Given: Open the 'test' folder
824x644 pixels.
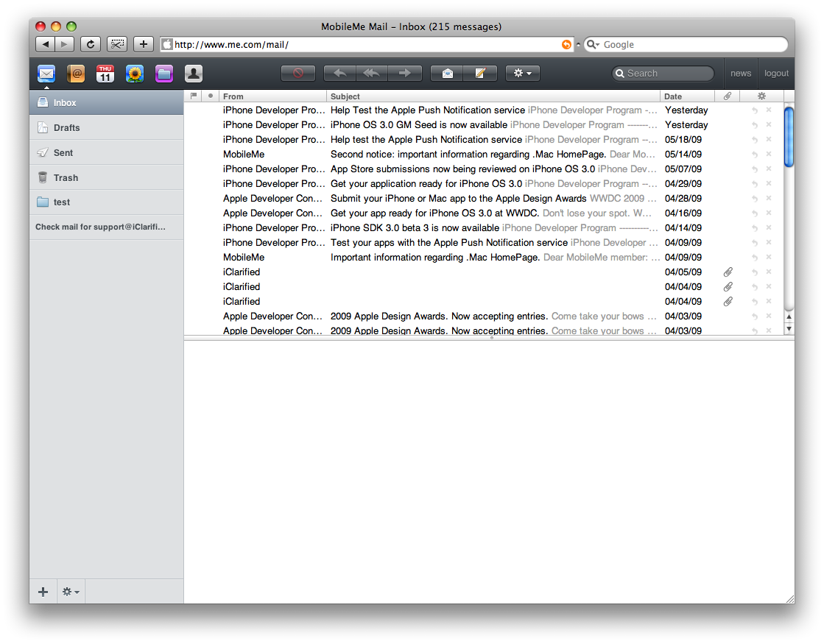Looking at the screenshot, I should tap(107, 202).
